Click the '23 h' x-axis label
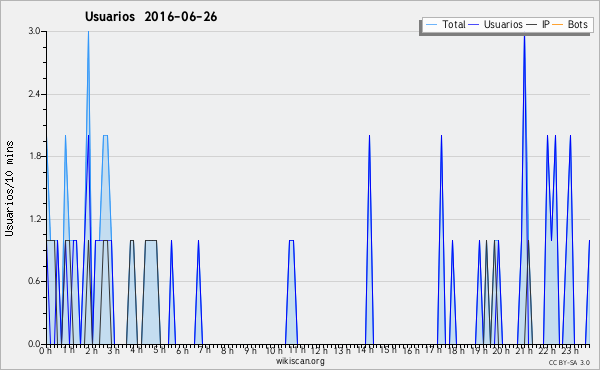The image size is (600, 370). coord(569,350)
